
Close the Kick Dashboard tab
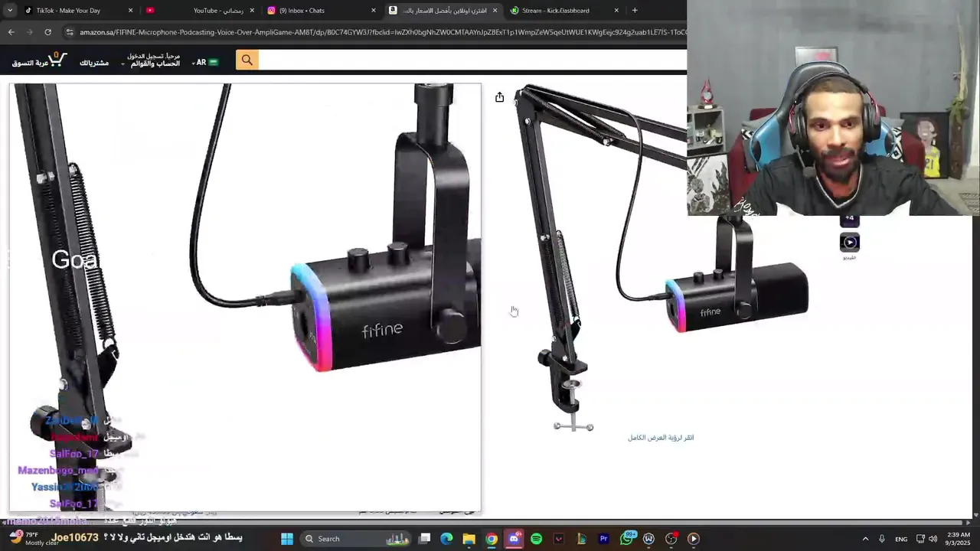(616, 11)
